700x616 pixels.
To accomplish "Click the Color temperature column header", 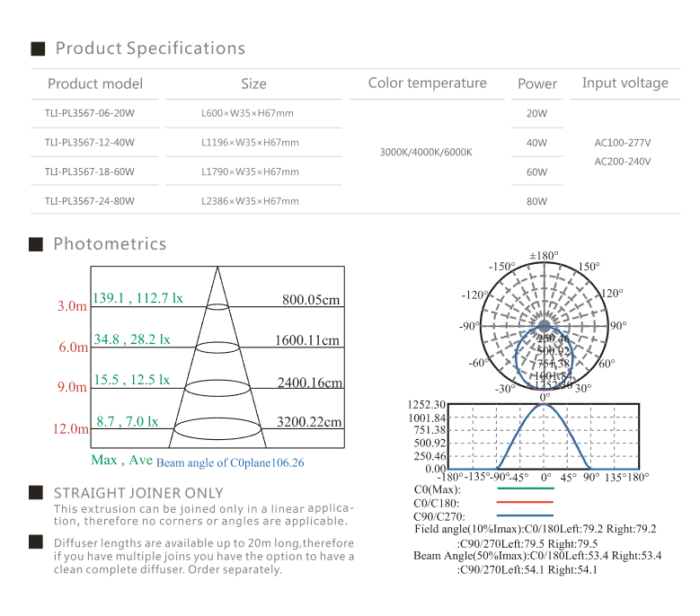I will click(428, 84).
